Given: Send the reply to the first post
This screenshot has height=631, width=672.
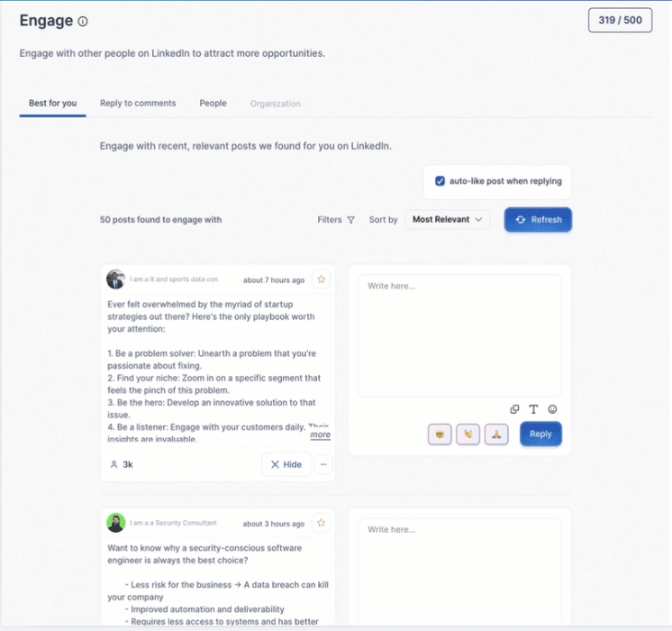Looking at the screenshot, I should [540, 434].
